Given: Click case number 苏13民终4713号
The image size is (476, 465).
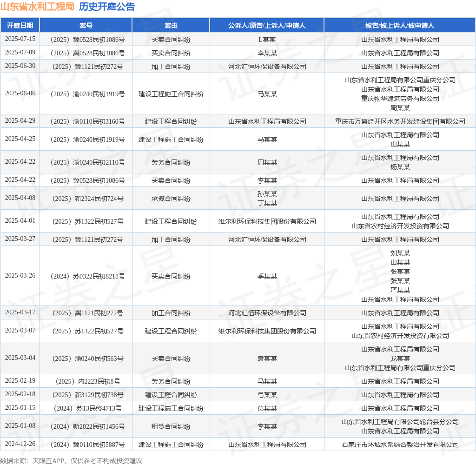Looking at the screenshot, I should click(x=87, y=409).
